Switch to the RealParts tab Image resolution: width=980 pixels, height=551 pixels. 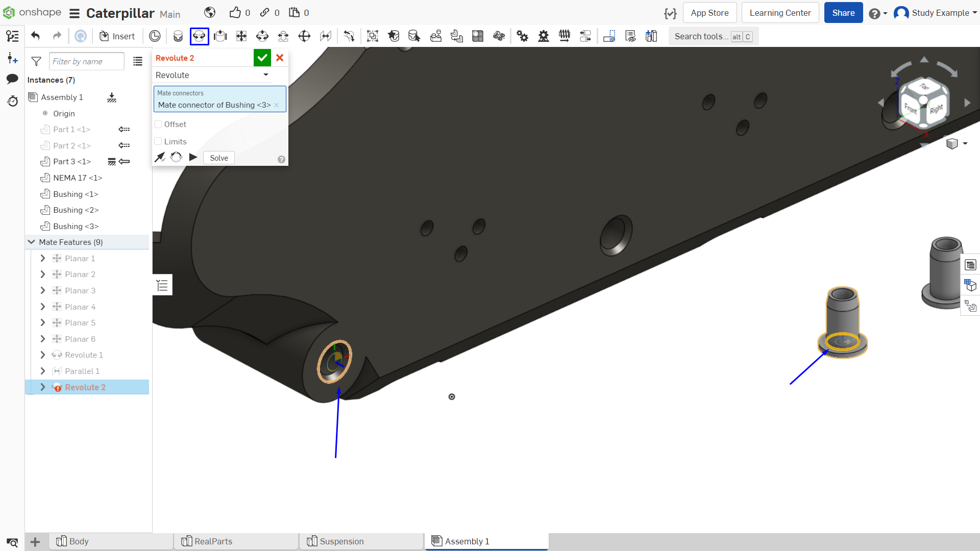236,541
